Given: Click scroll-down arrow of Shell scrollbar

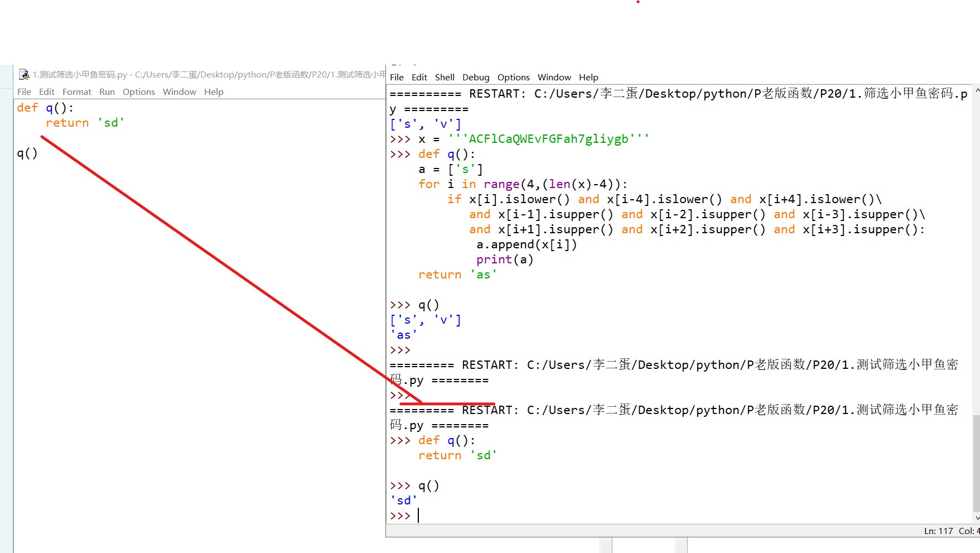Looking at the screenshot, I should [977, 518].
